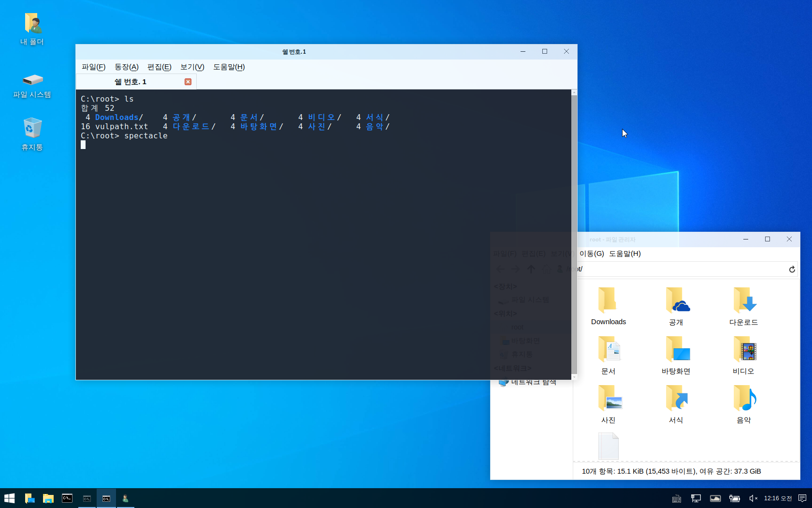Open the 편집(E) menu in the terminal

(159, 67)
